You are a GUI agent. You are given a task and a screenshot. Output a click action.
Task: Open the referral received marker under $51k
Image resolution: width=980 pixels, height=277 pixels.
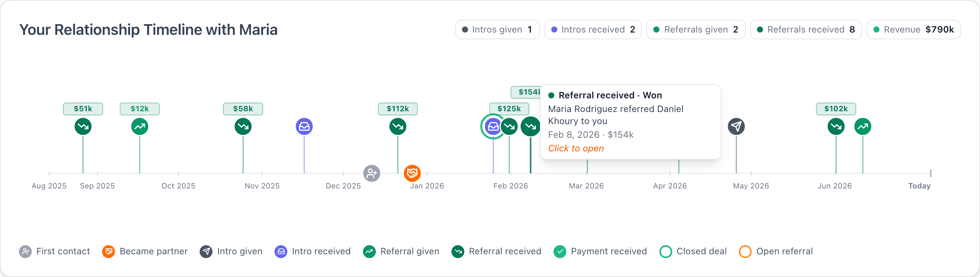(x=83, y=126)
